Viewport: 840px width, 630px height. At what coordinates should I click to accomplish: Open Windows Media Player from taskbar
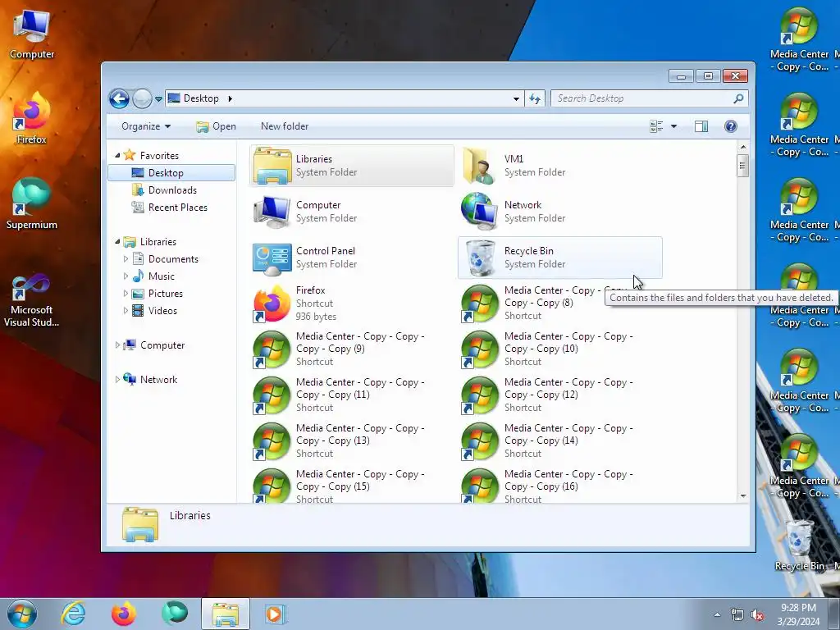[x=276, y=614]
